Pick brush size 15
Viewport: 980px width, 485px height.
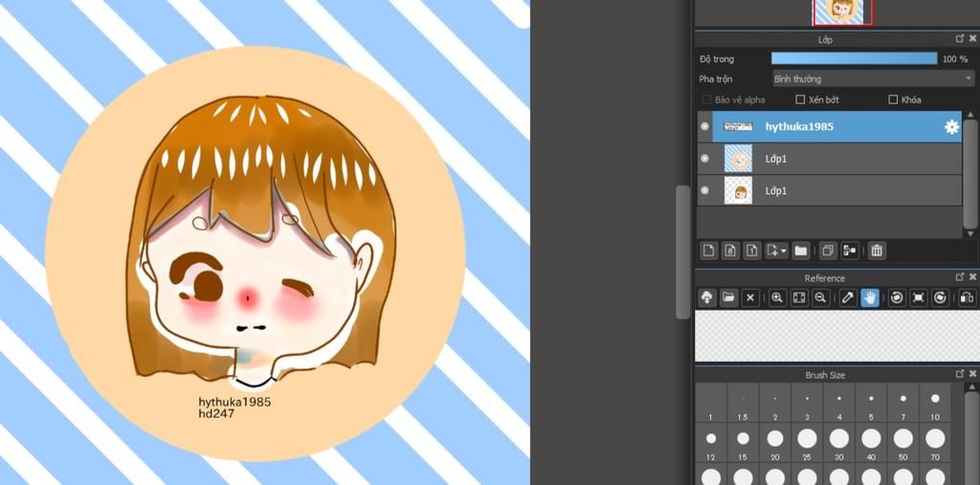click(743, 443)
